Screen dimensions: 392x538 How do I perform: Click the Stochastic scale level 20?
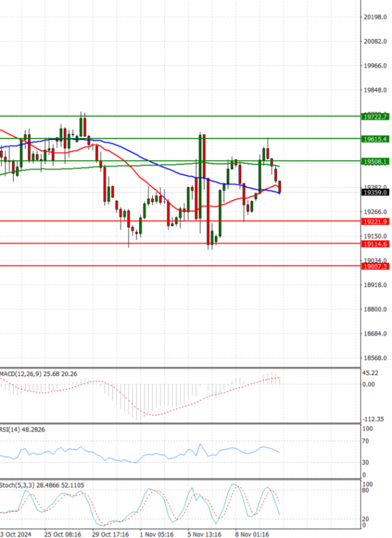click(366, 520)
